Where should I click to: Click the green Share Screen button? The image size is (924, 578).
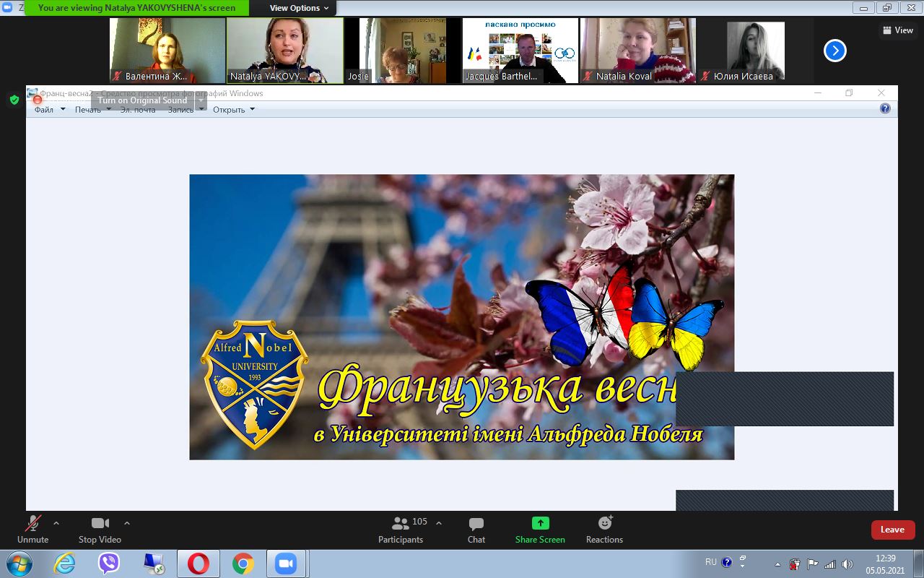point(540,530)
